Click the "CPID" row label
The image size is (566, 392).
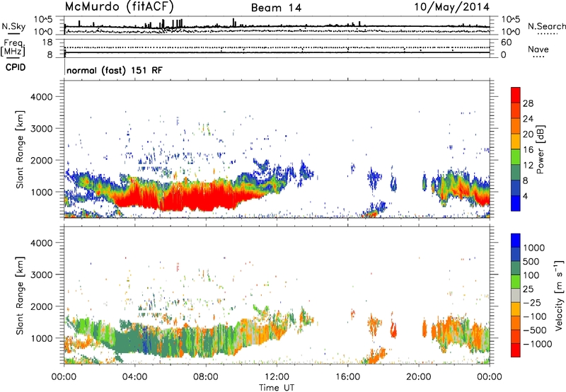point(16,67)
